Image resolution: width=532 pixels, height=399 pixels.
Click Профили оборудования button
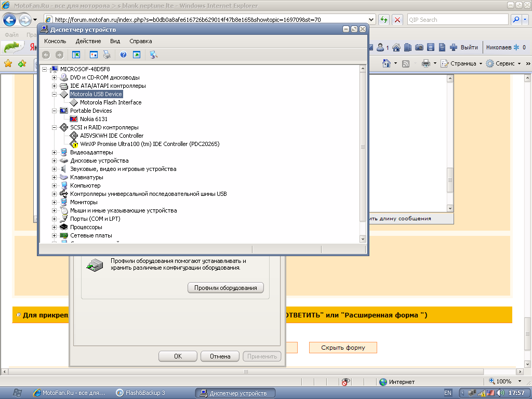pos(225,288)
